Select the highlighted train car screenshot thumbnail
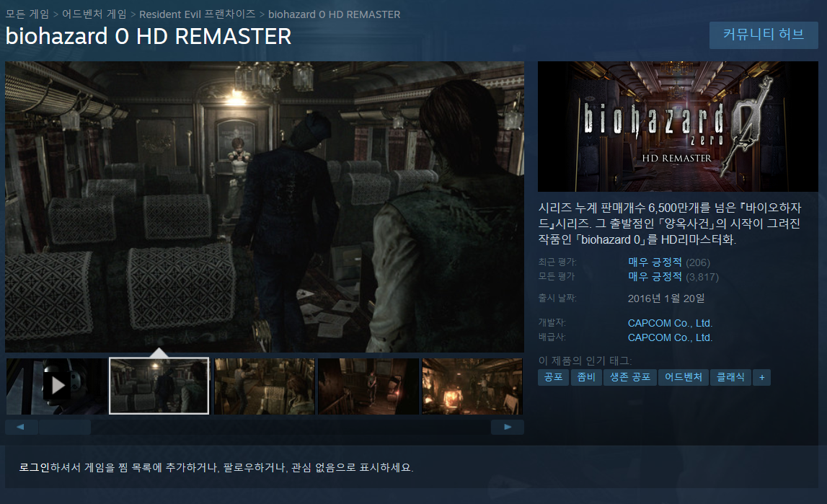The image size is (827, 504). click(159, 386)
